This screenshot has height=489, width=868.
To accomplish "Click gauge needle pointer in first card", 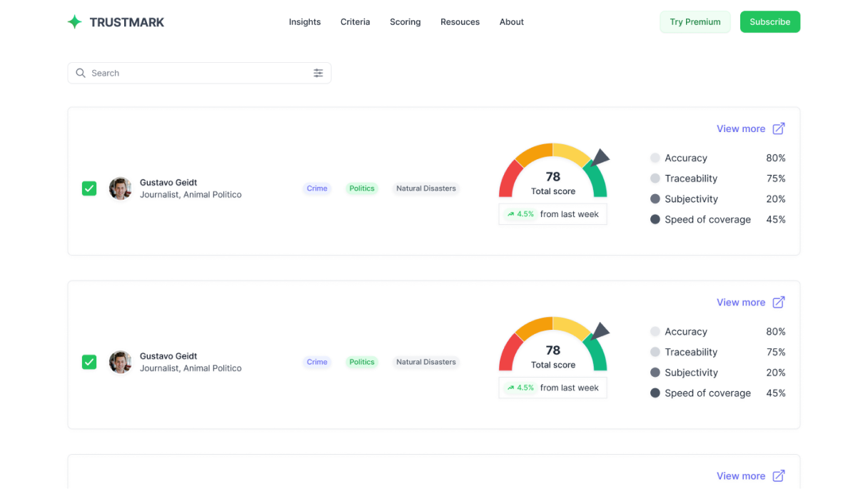I will coord(600,158).
